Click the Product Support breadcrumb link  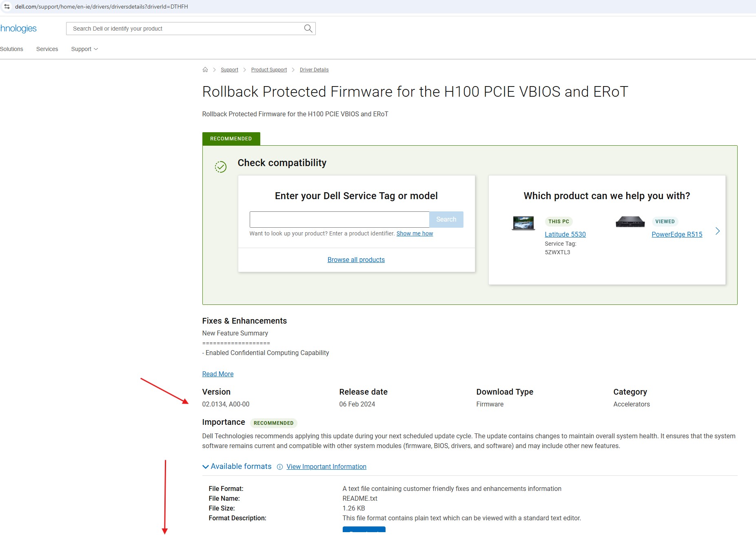coord(268,69)
